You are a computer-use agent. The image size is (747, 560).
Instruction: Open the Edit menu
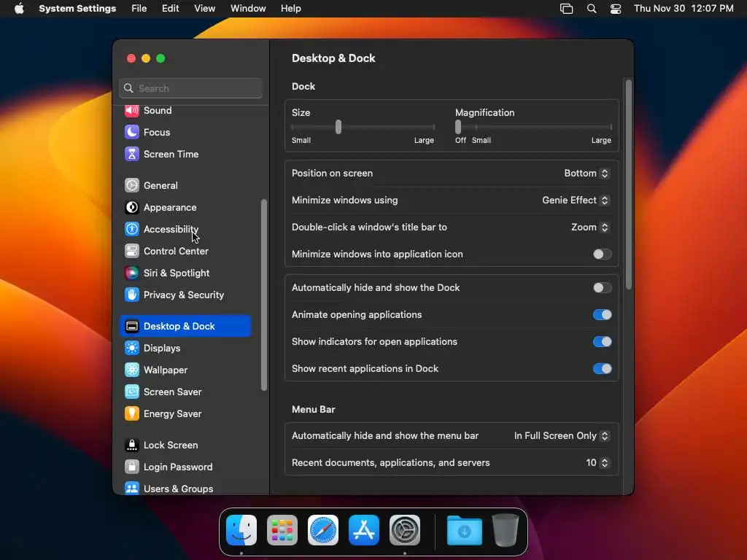pos(170,9)
